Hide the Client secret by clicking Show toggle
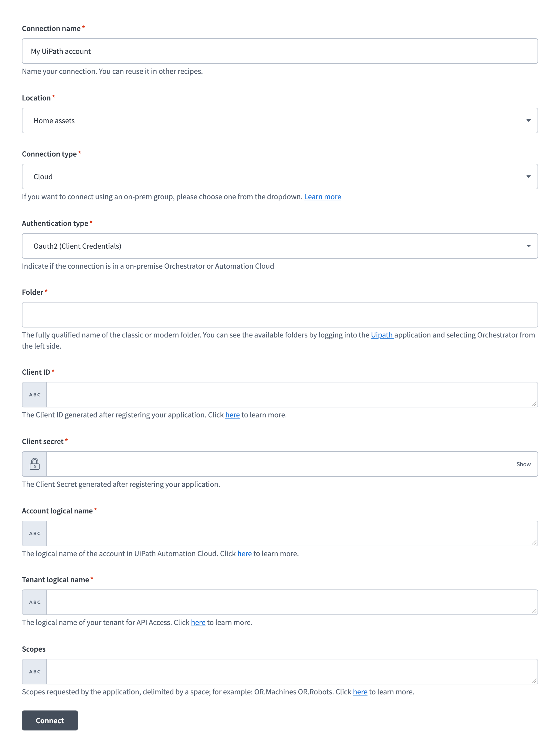 524,464
